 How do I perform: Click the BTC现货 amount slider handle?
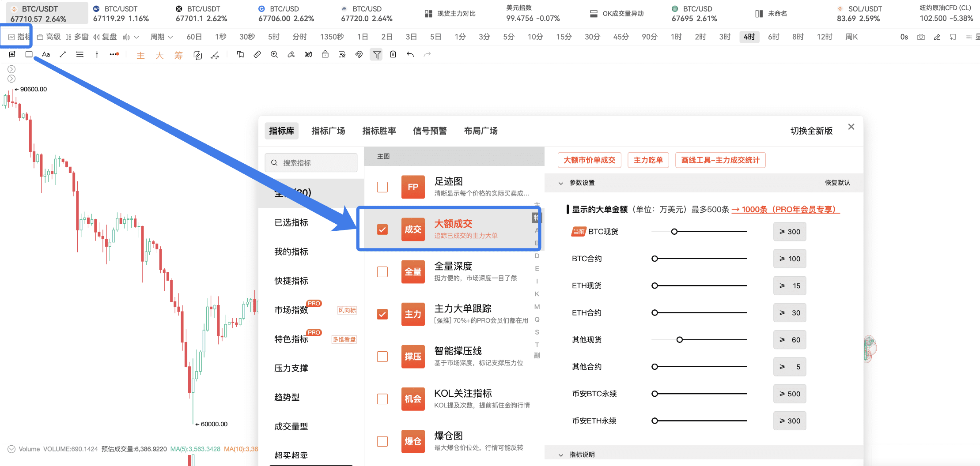click(674, 232)
